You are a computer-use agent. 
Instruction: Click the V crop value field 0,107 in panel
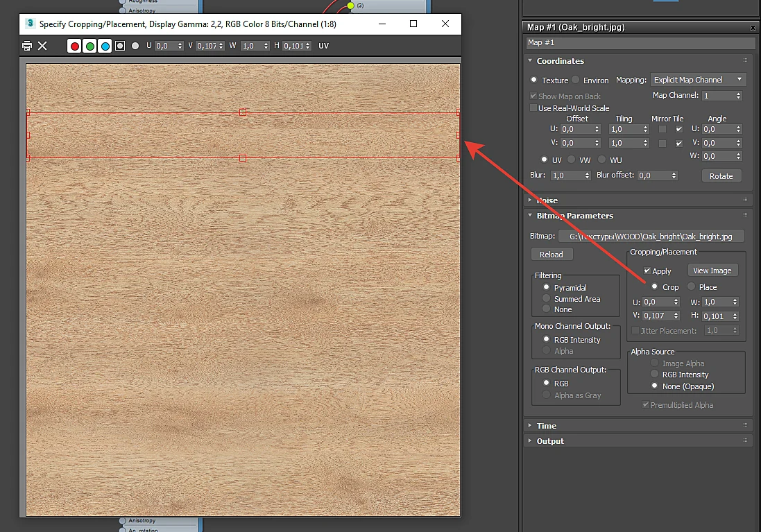[x=657, y=316]
